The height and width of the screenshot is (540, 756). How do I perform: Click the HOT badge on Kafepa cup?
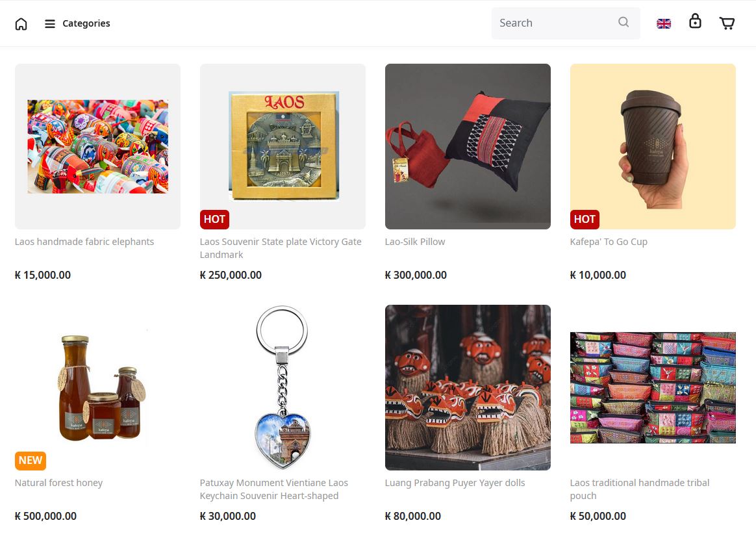click(x=585, y=219)
